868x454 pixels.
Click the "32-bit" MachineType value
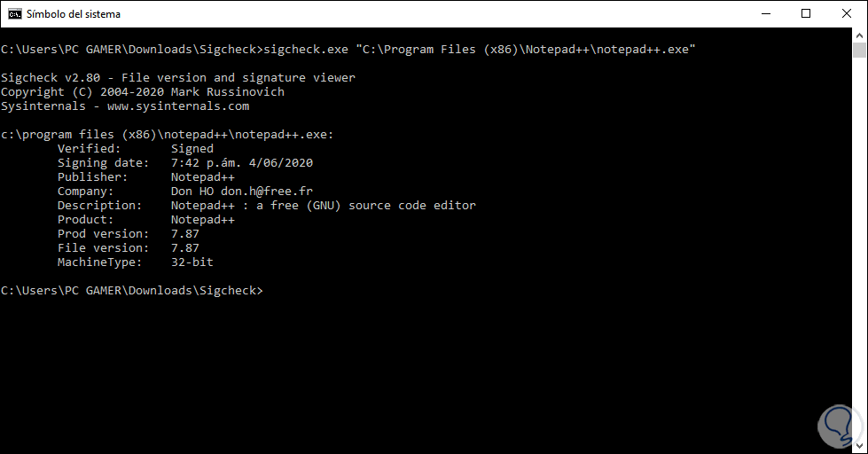[192, 262]
